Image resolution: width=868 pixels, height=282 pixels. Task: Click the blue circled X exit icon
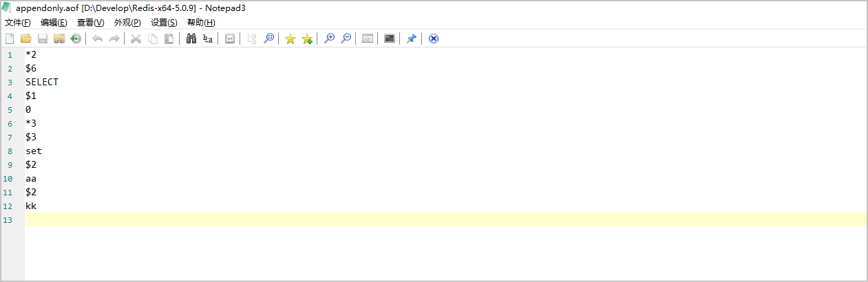coord(434,39)
